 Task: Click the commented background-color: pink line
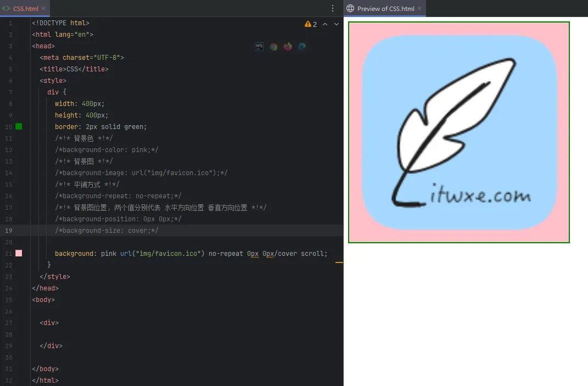(107, 150)
